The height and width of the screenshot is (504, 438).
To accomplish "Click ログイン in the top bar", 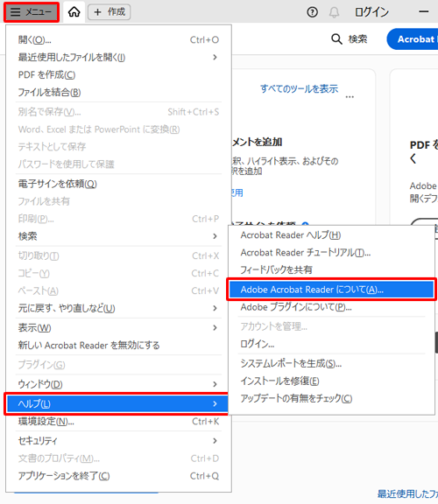I will 371,12.
